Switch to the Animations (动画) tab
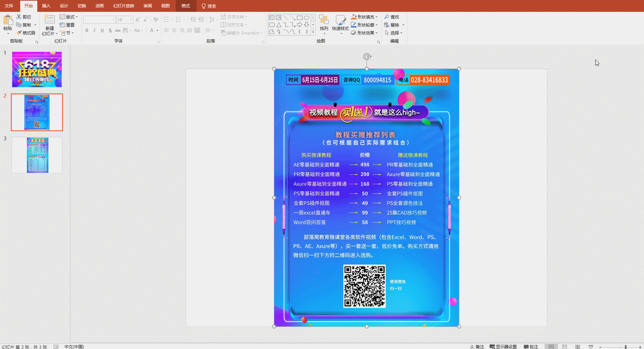The height and width of the screenshot is (349, 644). tap(99, 6)
